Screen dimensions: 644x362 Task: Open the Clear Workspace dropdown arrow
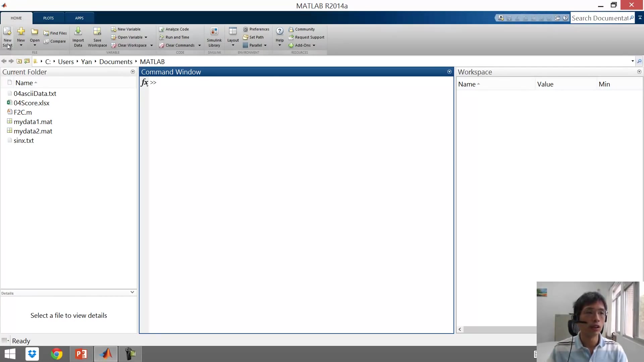[152, 45]
